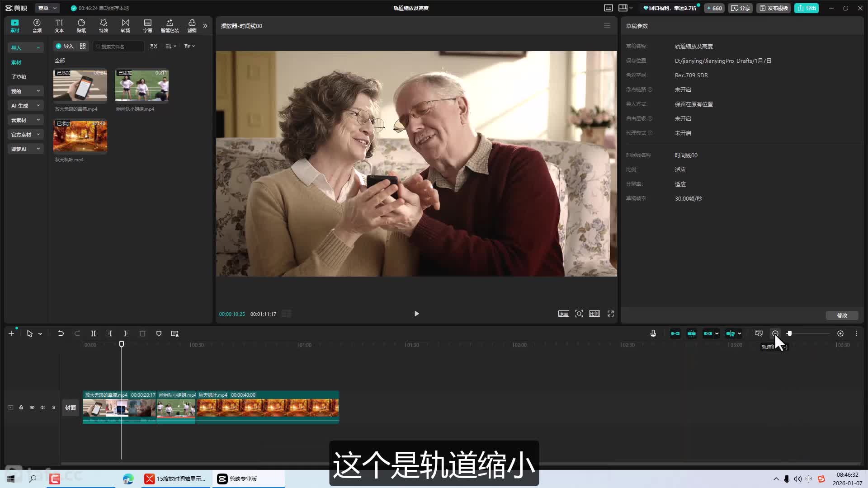868x488 pixels.
Task: Open the 特效 effects panel
Action: (x=104, y=26)
